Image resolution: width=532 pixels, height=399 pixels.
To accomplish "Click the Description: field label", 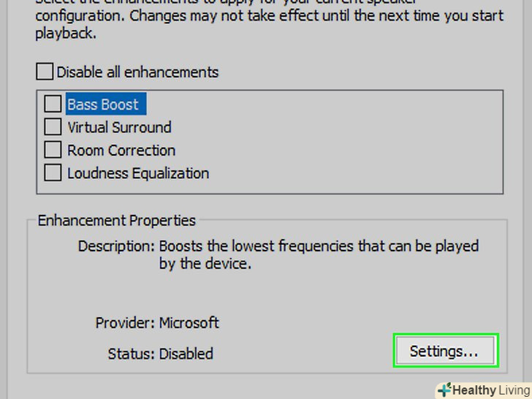I will pos(116,246).
